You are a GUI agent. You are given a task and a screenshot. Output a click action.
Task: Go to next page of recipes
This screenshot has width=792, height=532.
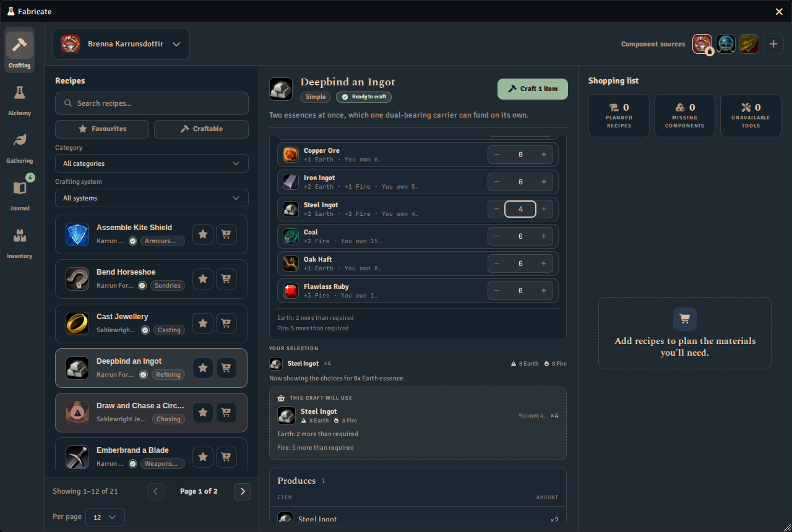coord(243,492)
